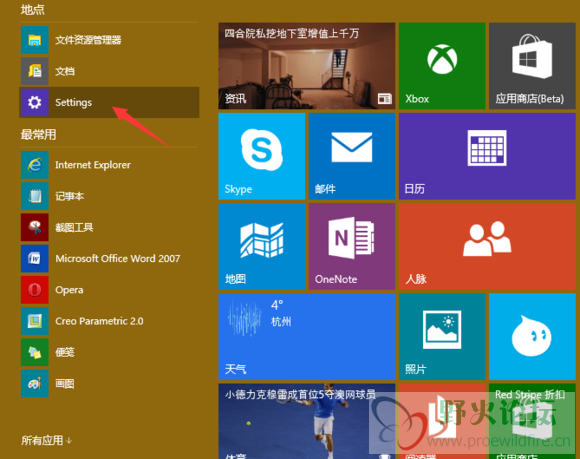
Task: Open the 人脉 people tile
Action: pyautogui.click(x=487, y=246)
